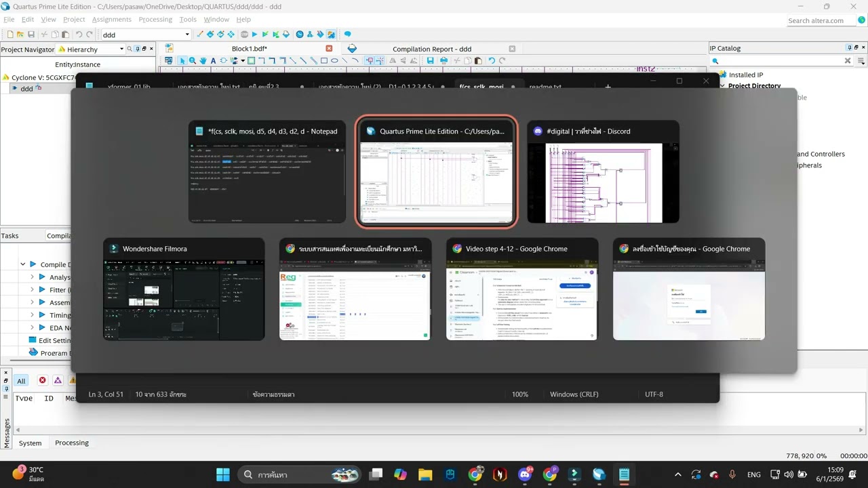The width and height of the screenshot is (868, 488).
Task: Click the Installed IP item in IP Catalog
Action: [745, 75]
